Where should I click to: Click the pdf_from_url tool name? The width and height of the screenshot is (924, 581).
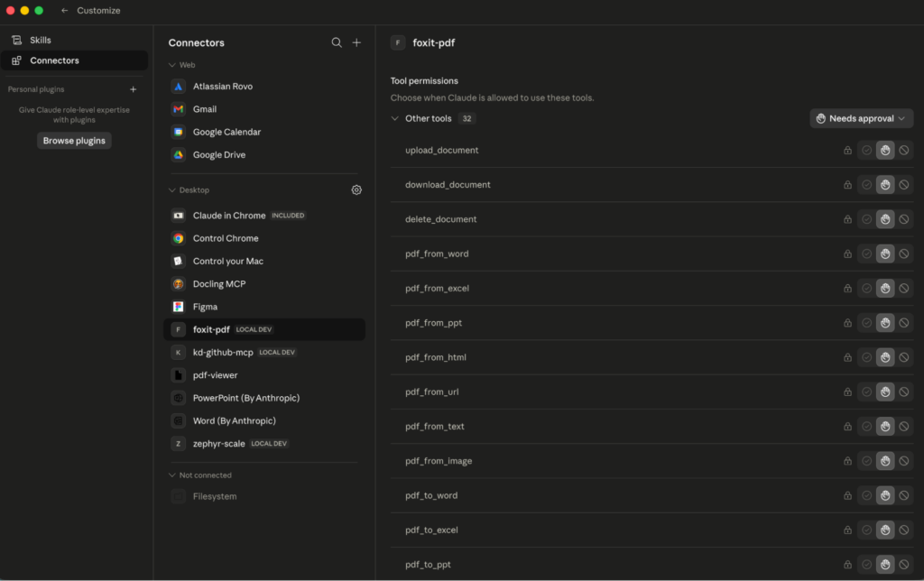pos(432,392)
